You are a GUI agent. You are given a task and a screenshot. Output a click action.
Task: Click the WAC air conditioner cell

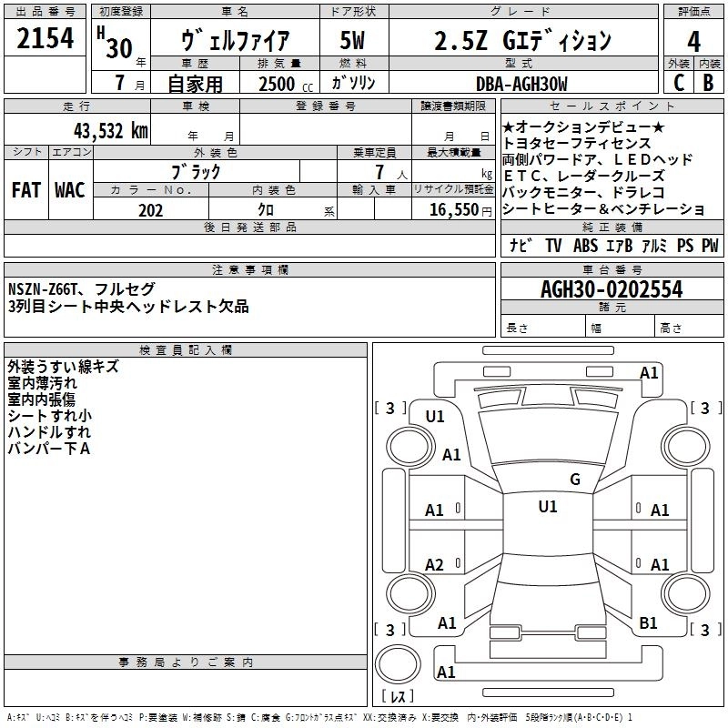69,189
